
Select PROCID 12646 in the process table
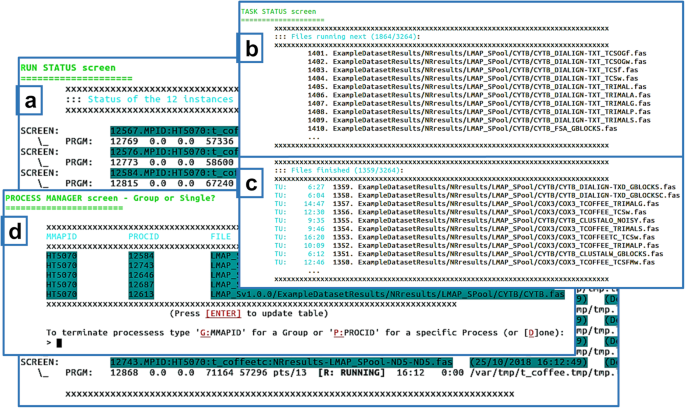click(x=141, y=275)
